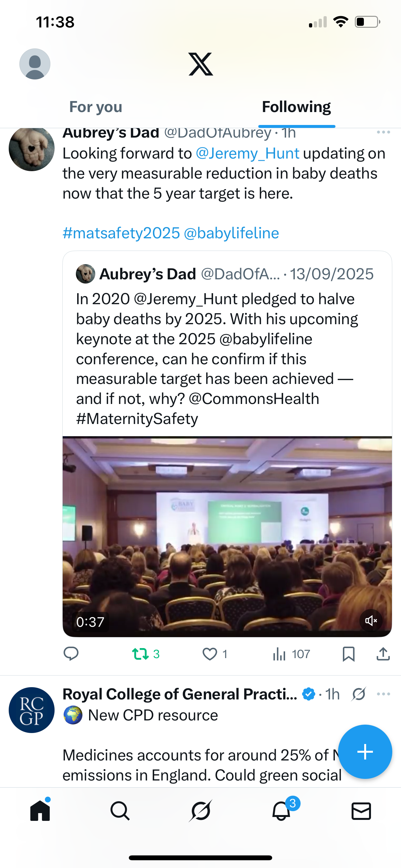Viewport: 401px width, 868px height.
Task: Bookmark the Aubrey's Dad post
Action: pos(348,654)
